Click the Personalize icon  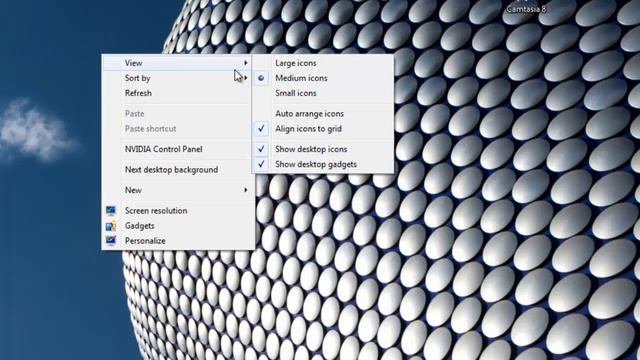coord(111,240)
